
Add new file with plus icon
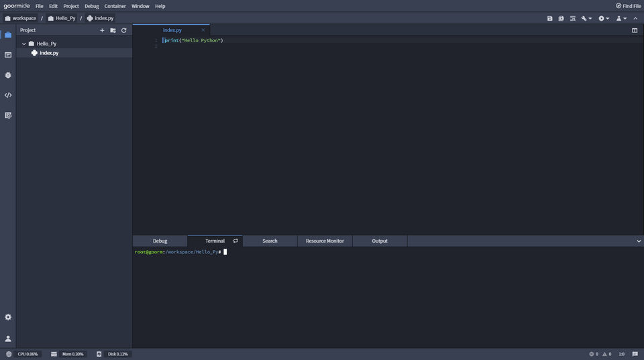tap(102, 30)
